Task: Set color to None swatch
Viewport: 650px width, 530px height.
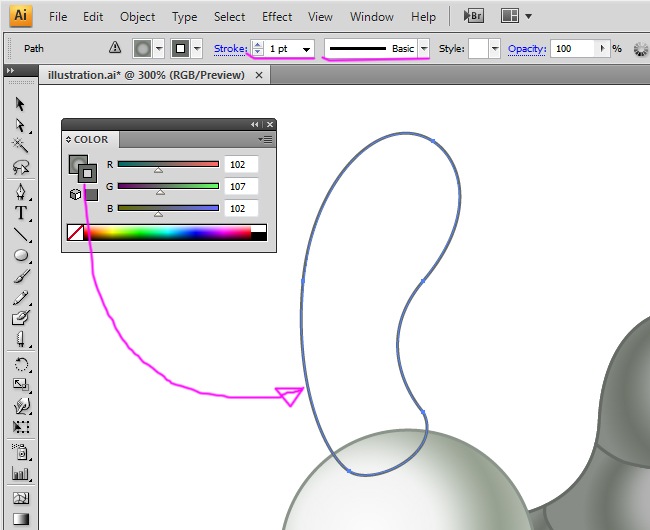Action: [75, 232]
